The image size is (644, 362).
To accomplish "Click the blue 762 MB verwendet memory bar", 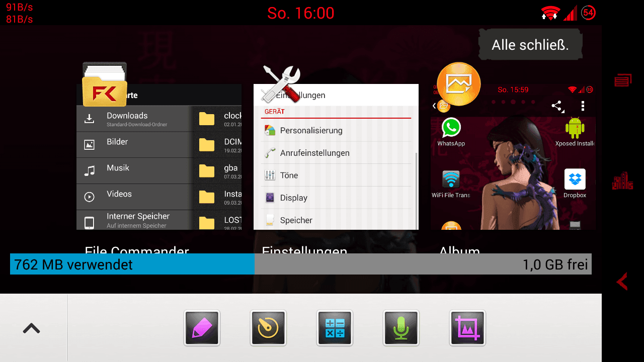I will tap(132, 264).
